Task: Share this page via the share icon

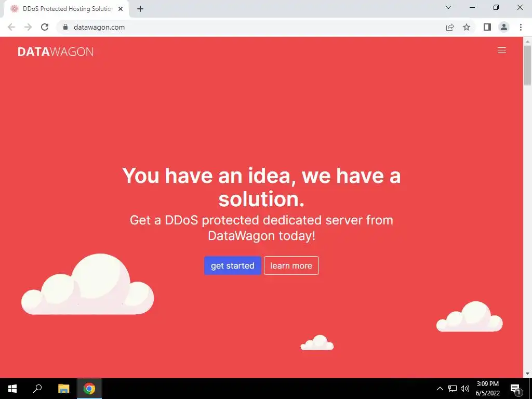Action: coord(450,27)
